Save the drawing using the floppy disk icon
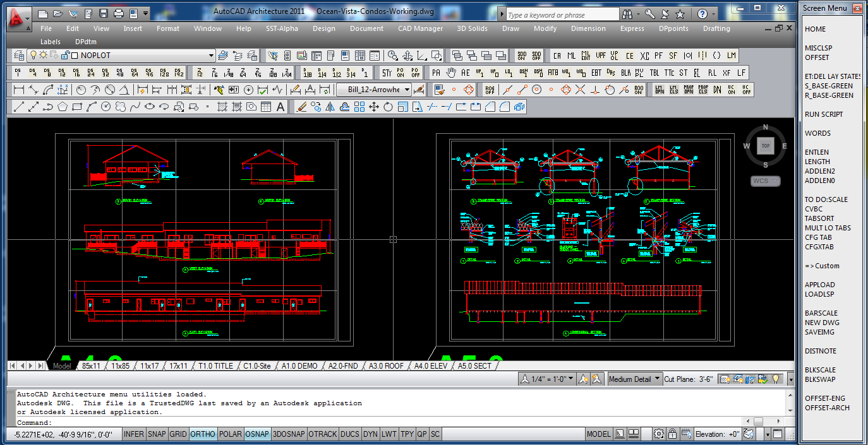 (x=103, y=13)
